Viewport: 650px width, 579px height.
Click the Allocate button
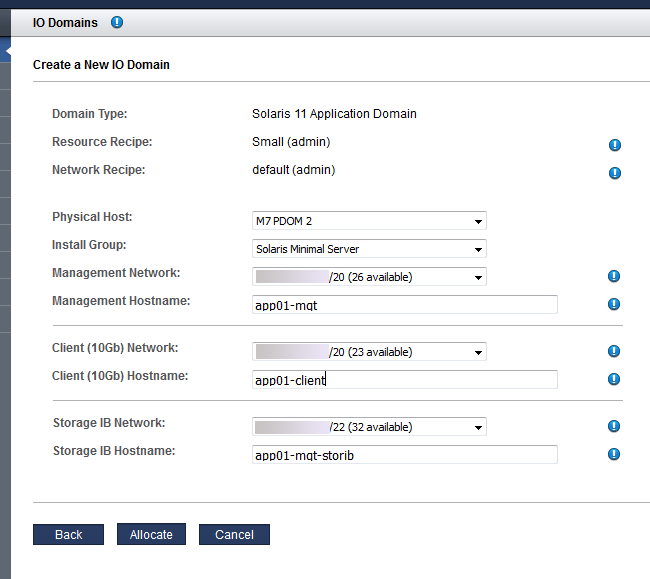151,534
